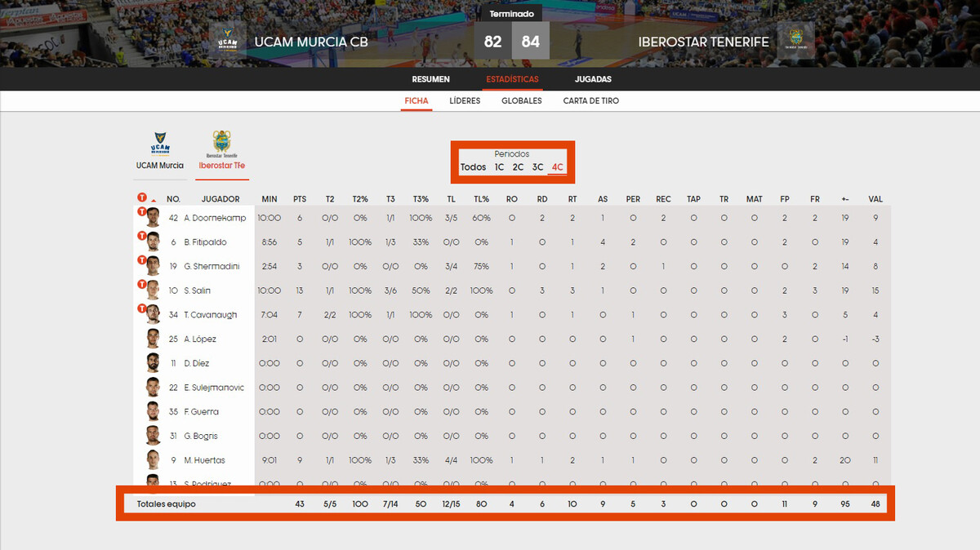
Task: Switch to the FICHA sub-tab
Action: 416,101
